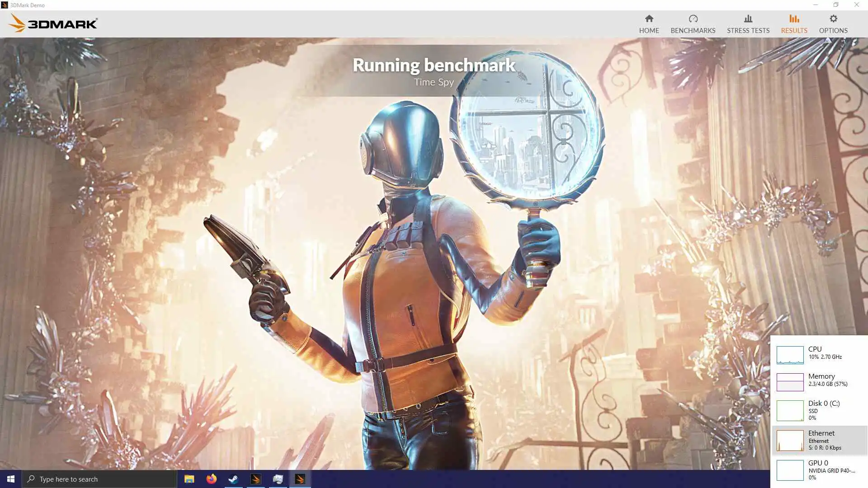The image size is (868, 488).
Task: Select the Ethernet network entry
Action: pyautogui.click(x=819, y=440)
